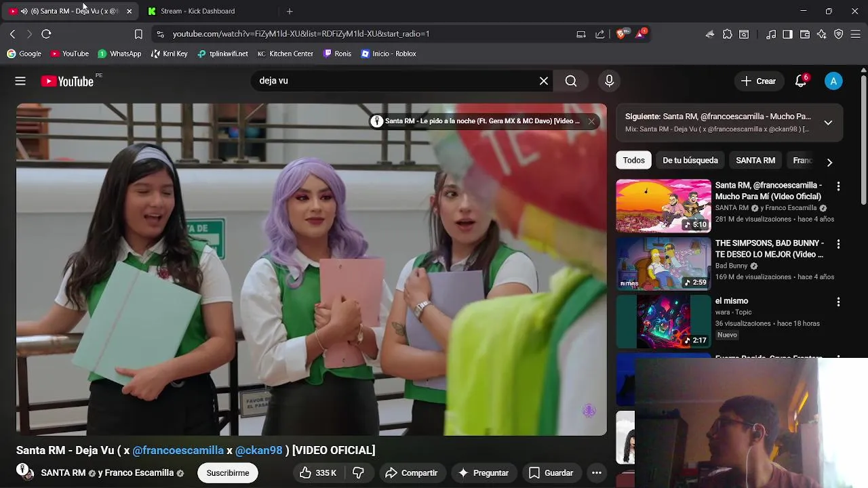This screenshot has height=488, width=868.
Task: Open Leo AI sparkle icon
Action: point(822,34)
